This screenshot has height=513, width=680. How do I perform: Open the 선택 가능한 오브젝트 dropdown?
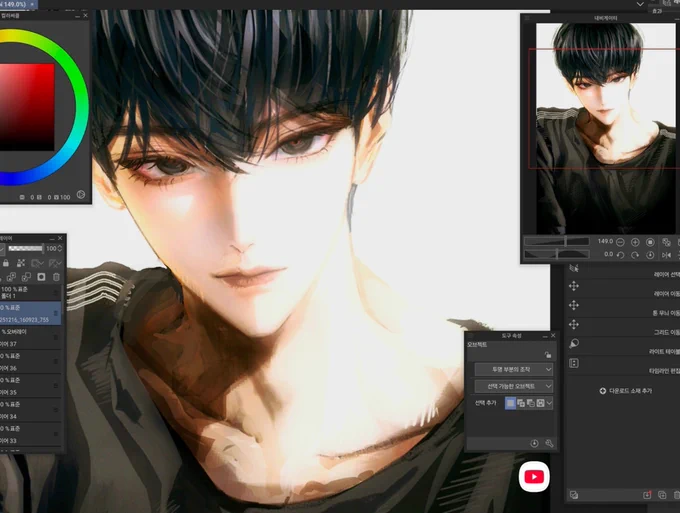(513, 386)
